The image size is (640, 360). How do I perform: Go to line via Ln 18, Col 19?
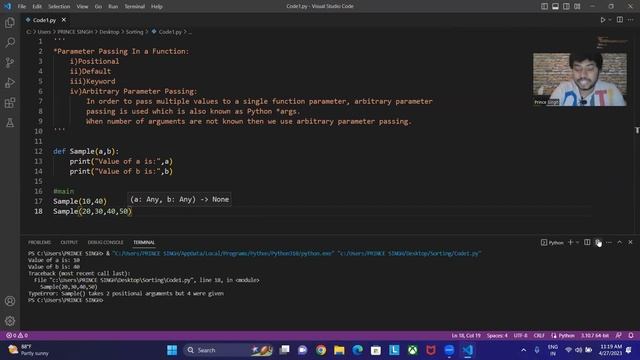(466, 336)
